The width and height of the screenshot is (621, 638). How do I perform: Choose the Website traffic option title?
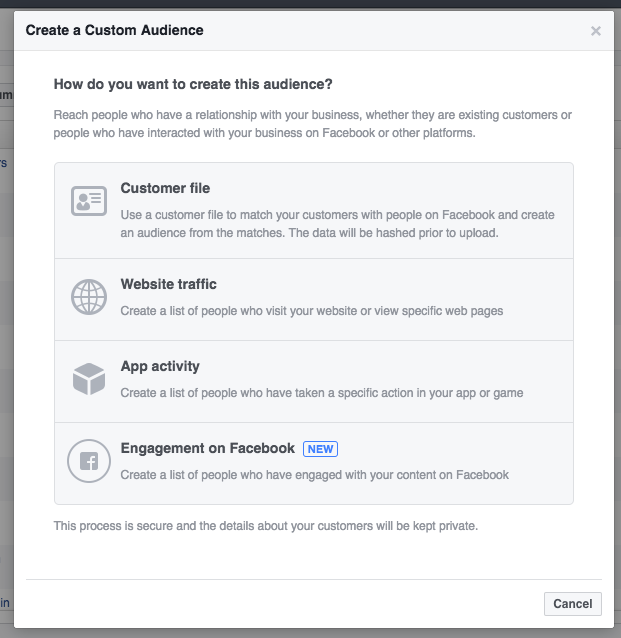[x=168, y=284]
